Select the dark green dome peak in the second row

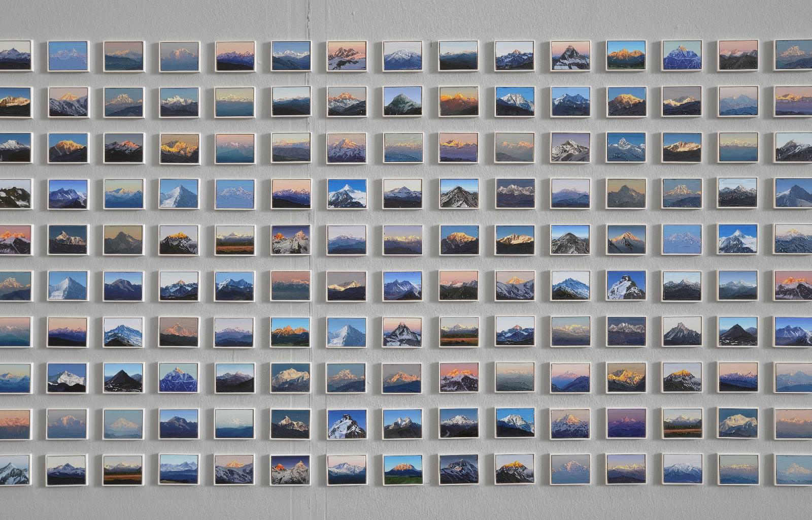coord(403,102)
